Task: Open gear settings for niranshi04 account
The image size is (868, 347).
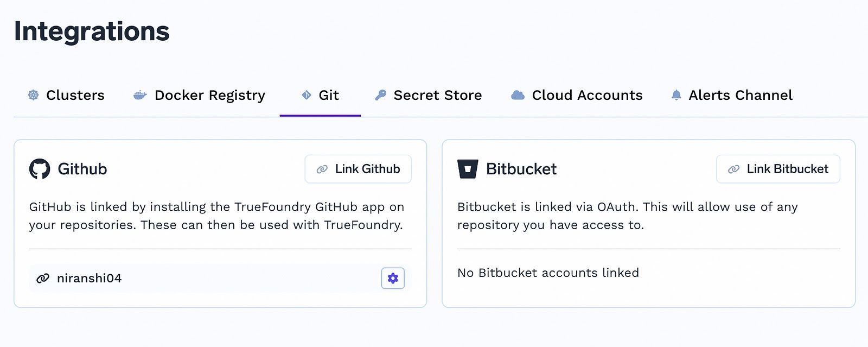Action: pos(393,279)
